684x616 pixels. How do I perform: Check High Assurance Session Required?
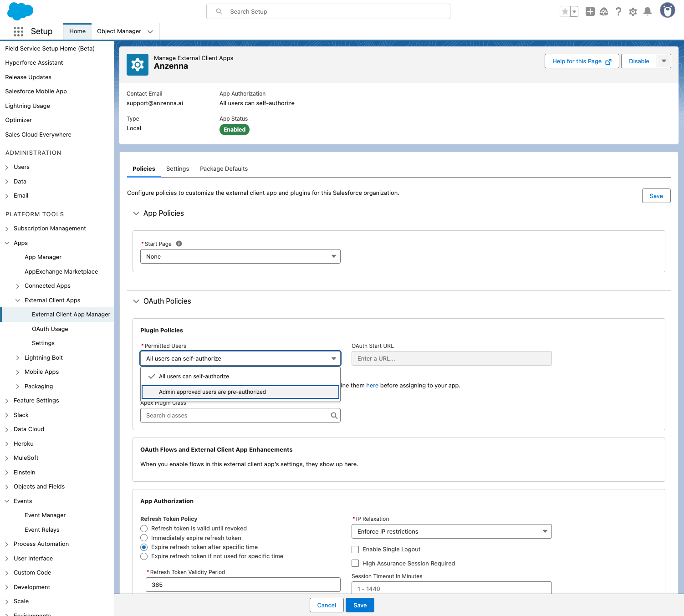(x=355, y=564)
